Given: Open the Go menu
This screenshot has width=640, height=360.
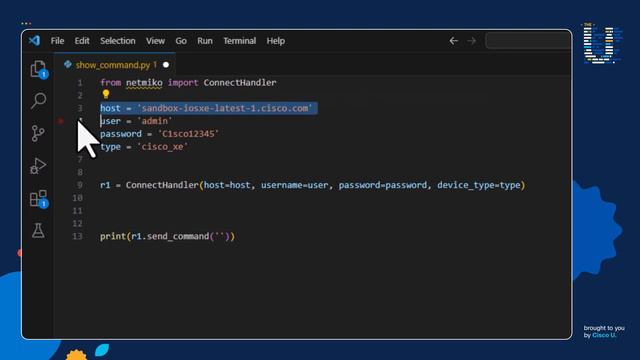Looking at the screenshot, I should pyautogui.click(x=181, y=41).
